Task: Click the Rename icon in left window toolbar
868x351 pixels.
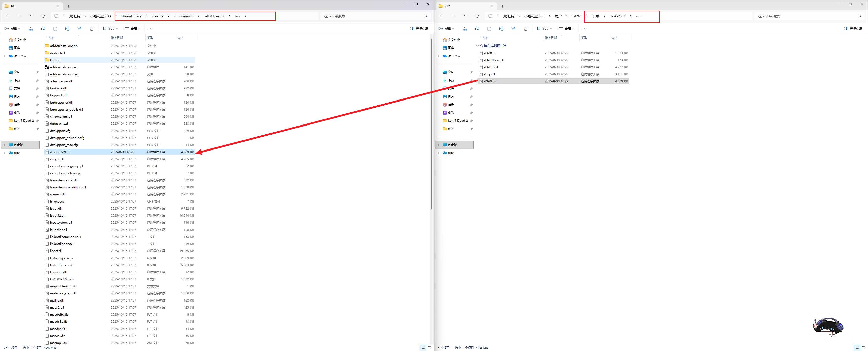Action: click(67, 29)
